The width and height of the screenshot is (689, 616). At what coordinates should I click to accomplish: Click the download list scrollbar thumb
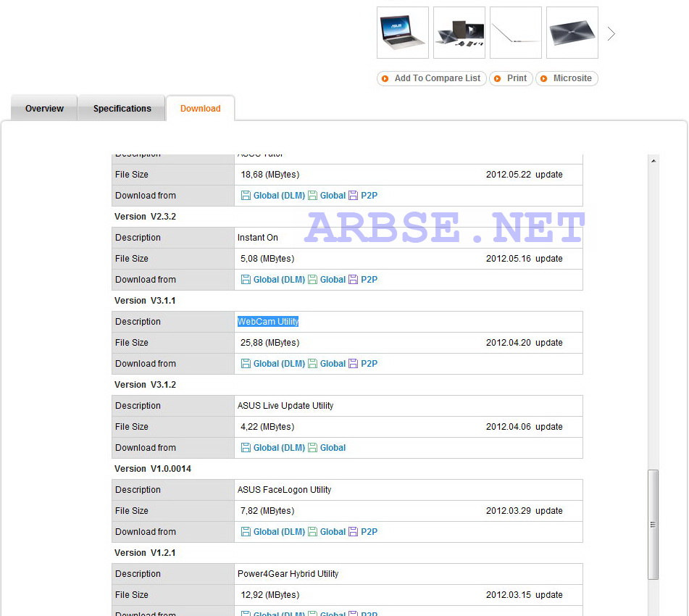653,525
